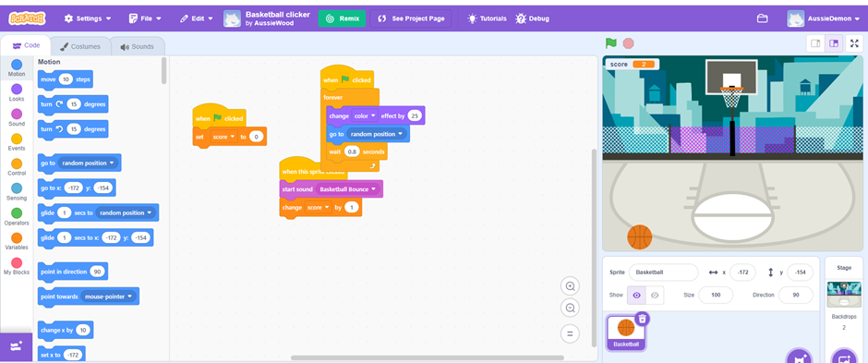868x363 pixels.
Task: Click the wait 0.8 seconds value
Action: tap(351, 151)
